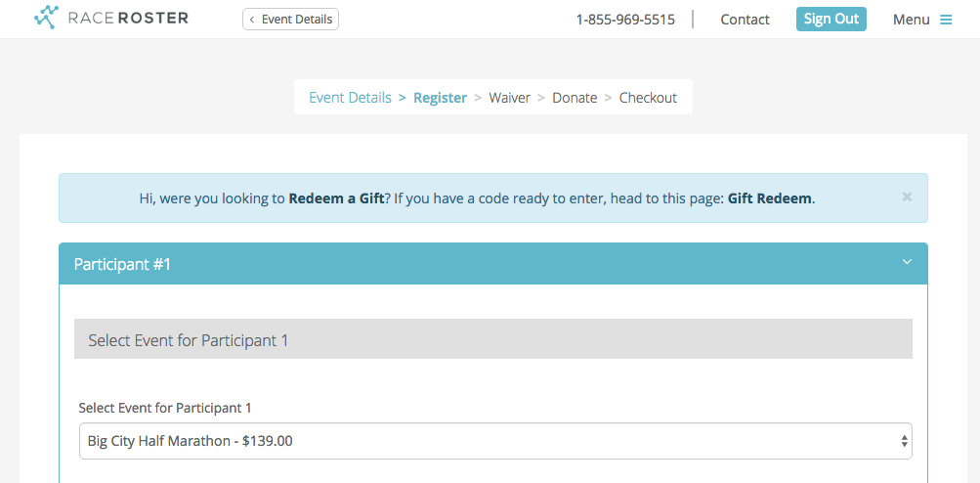Select Event Details in the breadcrumb
Image resolution: width=980 pixels, height=483 pixels.
coord(350,98)
